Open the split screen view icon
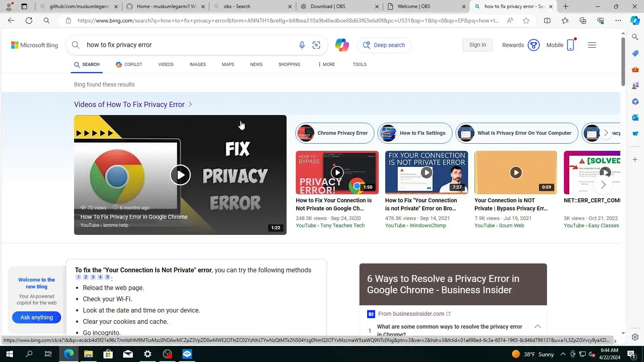The height and width of the screenshot is (362, 644). click(547, 21)
